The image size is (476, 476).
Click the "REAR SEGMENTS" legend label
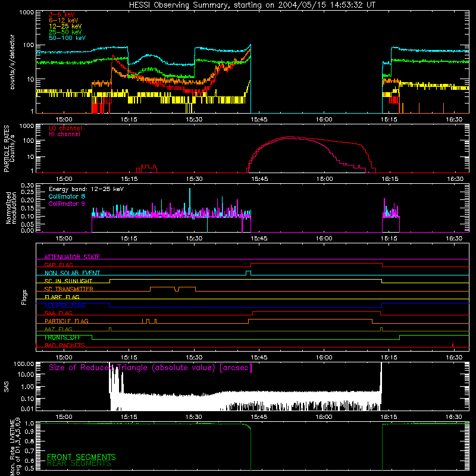[79, 464]
